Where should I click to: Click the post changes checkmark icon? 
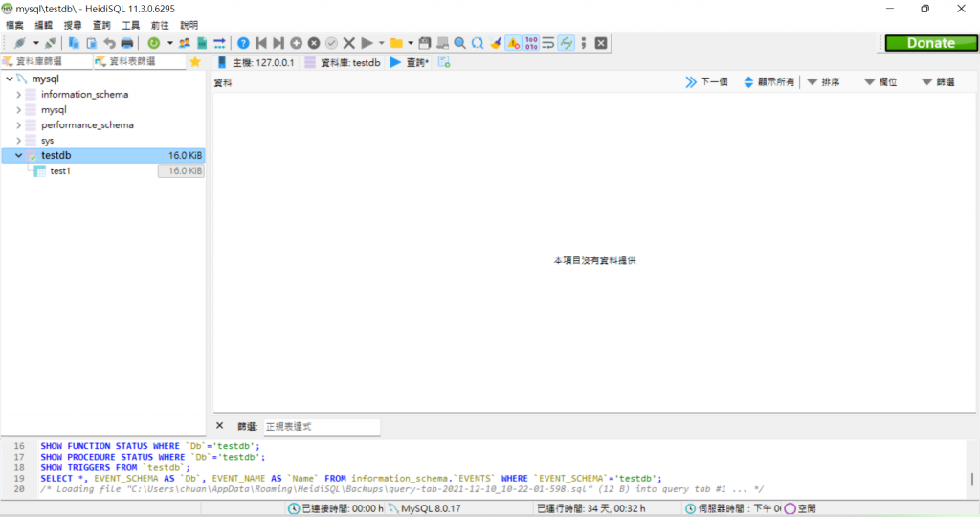pos(331,43)
